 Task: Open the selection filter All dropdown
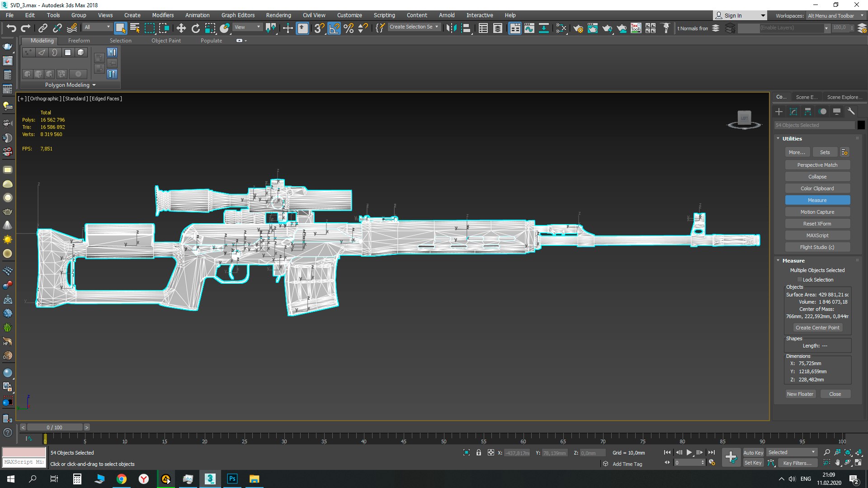point(97,27)
